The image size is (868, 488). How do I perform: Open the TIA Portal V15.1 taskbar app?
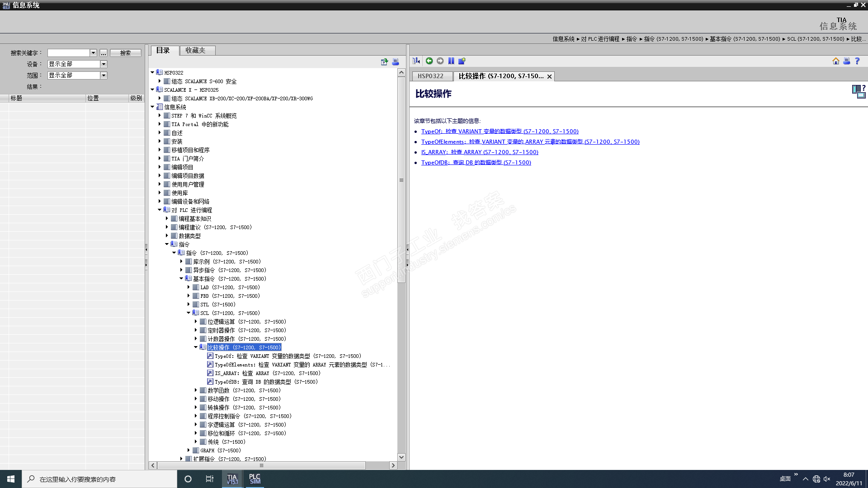click(x=232, y=479)
